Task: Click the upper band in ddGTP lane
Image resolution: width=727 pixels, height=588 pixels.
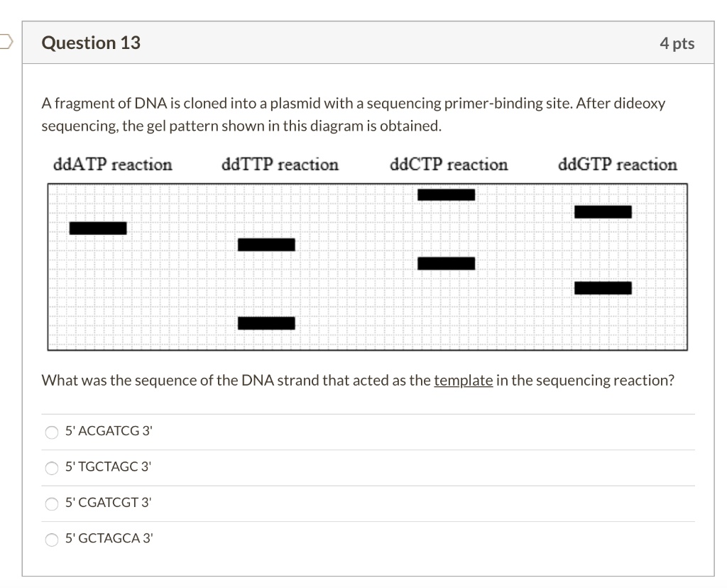Action: [x=603, y=211]
